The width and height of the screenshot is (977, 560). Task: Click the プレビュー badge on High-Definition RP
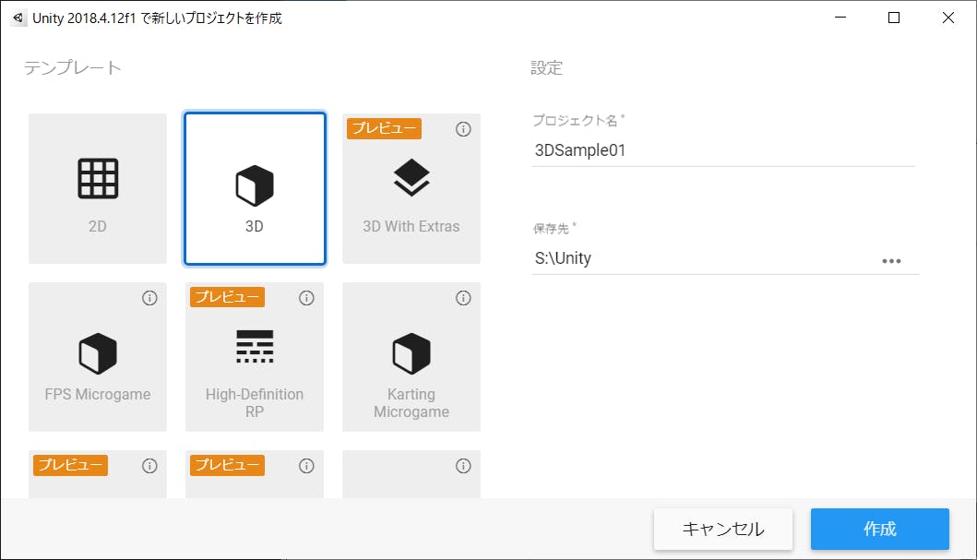pos(228,297)
